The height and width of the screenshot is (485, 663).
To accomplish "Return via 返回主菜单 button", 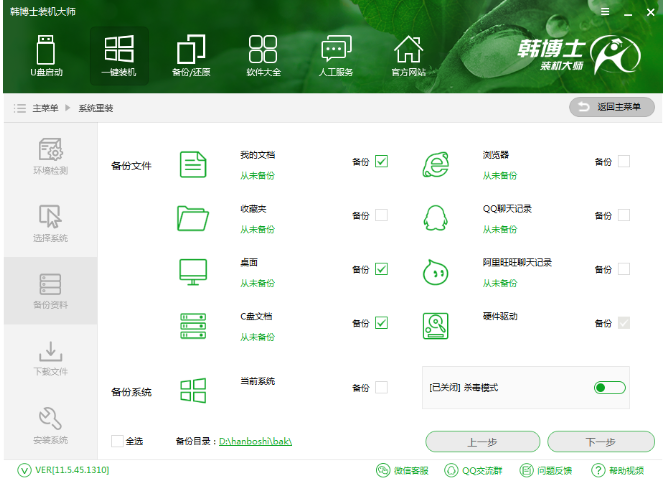I will (612, 107).
